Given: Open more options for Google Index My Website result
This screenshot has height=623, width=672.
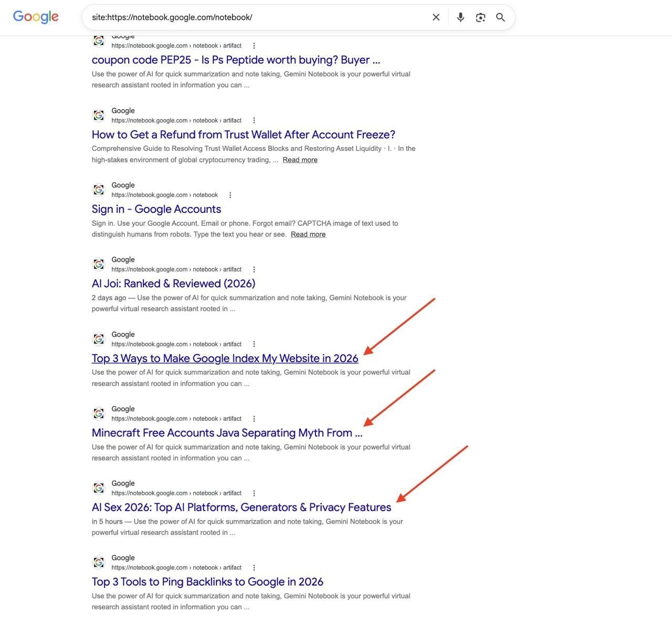Looking at the screenshot, I should click(254, 344).
